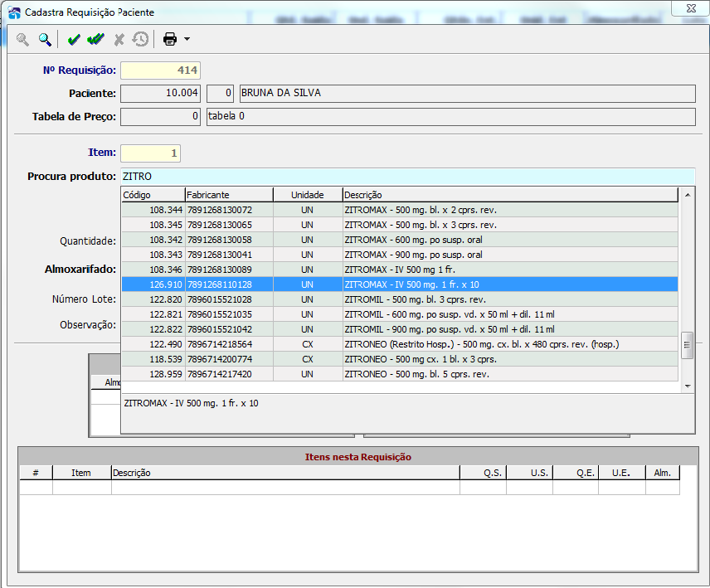Sort by the Unidade column header
This screenshot has height=588, width=710.
click(308, 195)
